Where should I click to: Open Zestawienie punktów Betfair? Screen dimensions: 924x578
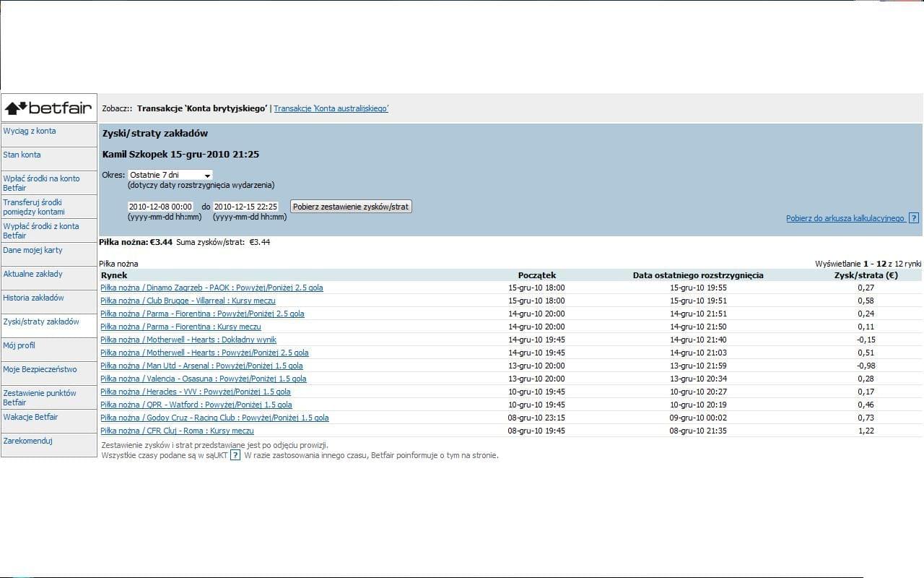pos(40,397)
